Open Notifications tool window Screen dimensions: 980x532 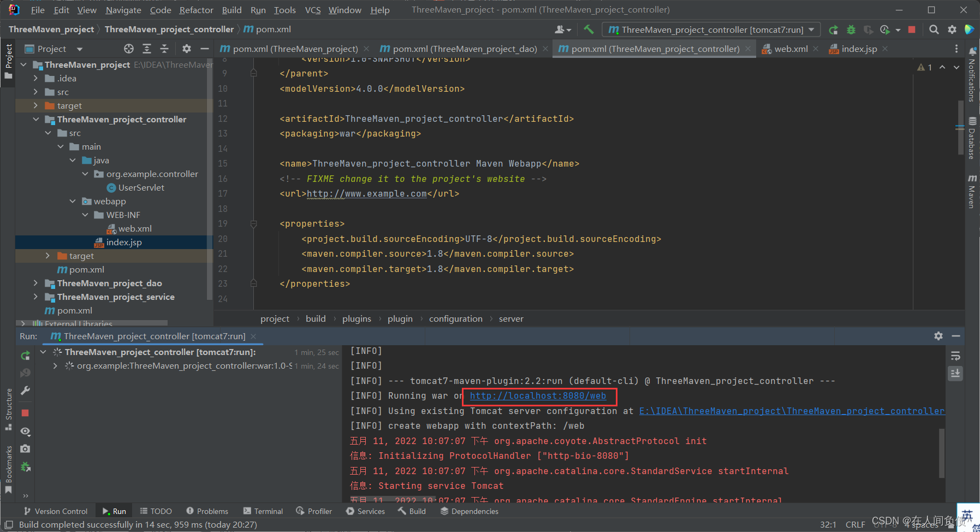point(972,74)
